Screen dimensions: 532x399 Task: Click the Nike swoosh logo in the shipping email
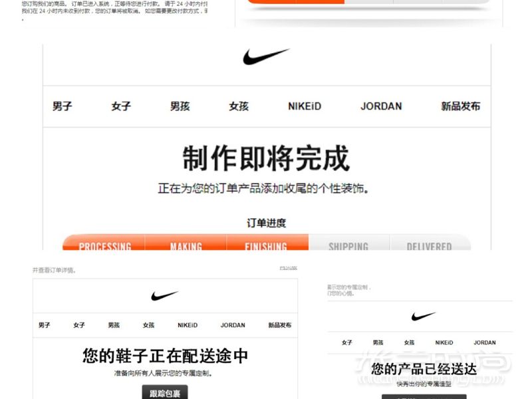[164, 295]
